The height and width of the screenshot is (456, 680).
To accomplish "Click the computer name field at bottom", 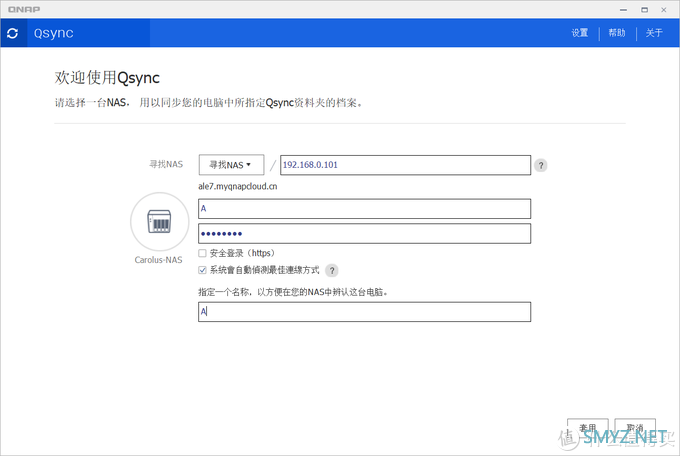I will coord(364,312).
